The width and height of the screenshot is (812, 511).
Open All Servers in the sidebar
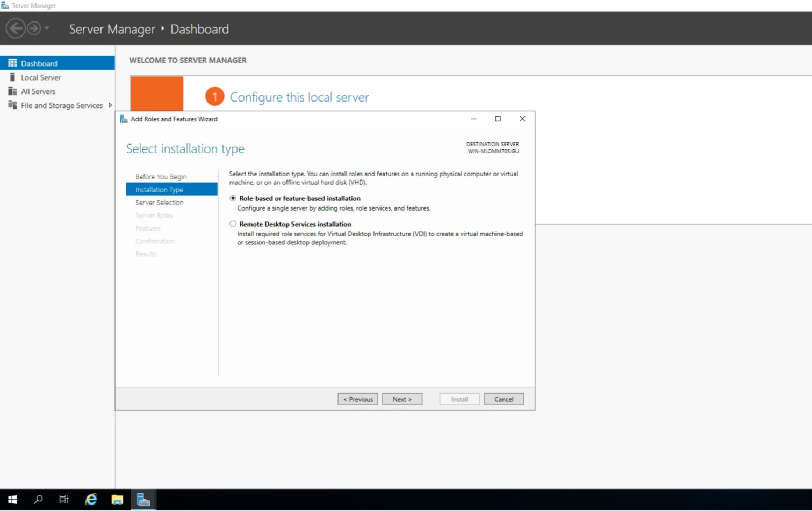click(x=38, y=91)
